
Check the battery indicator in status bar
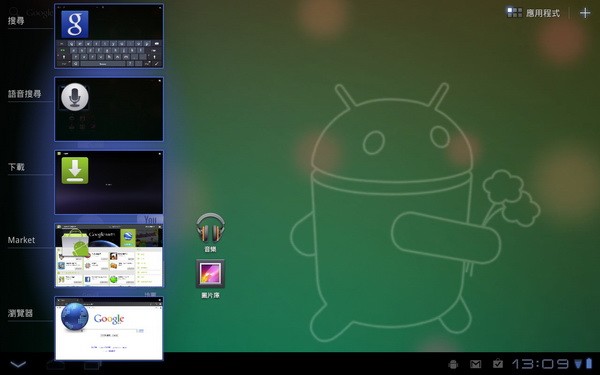pos(589,364)
